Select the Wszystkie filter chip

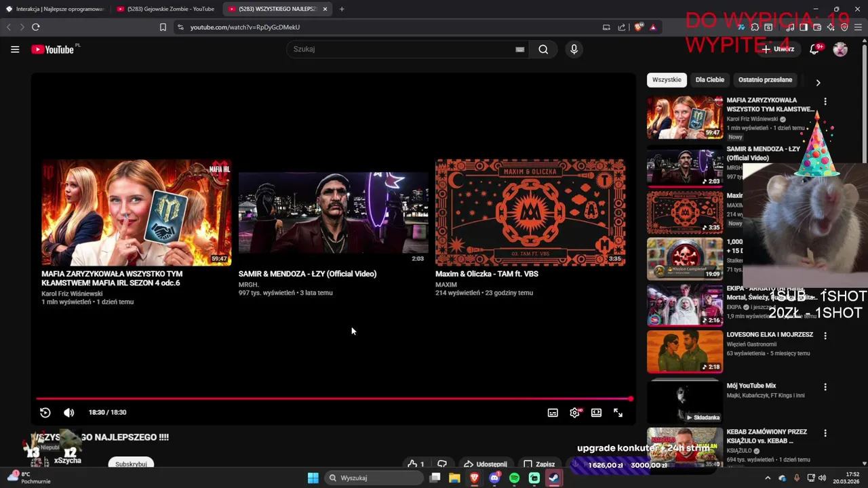[x=667, y=80]
